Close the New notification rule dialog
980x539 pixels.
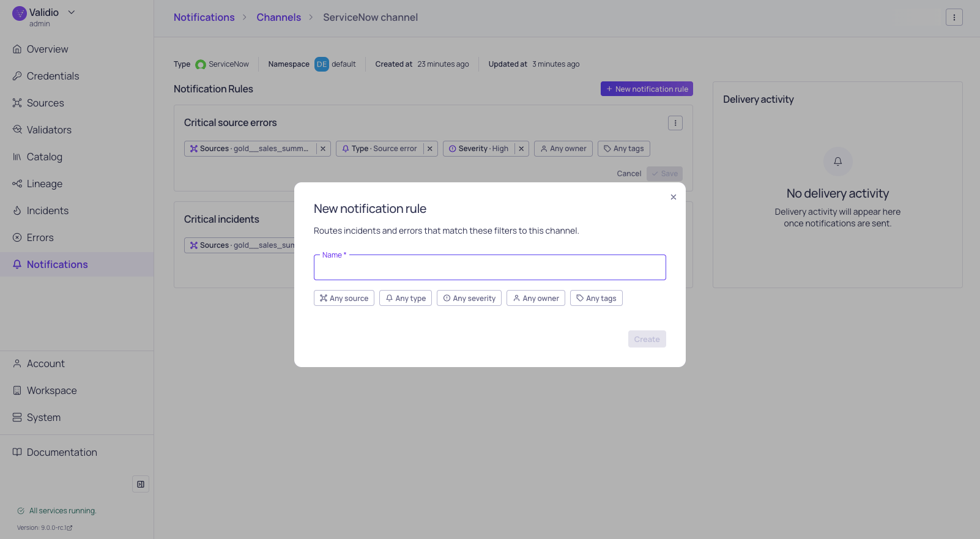click(673, 197)
